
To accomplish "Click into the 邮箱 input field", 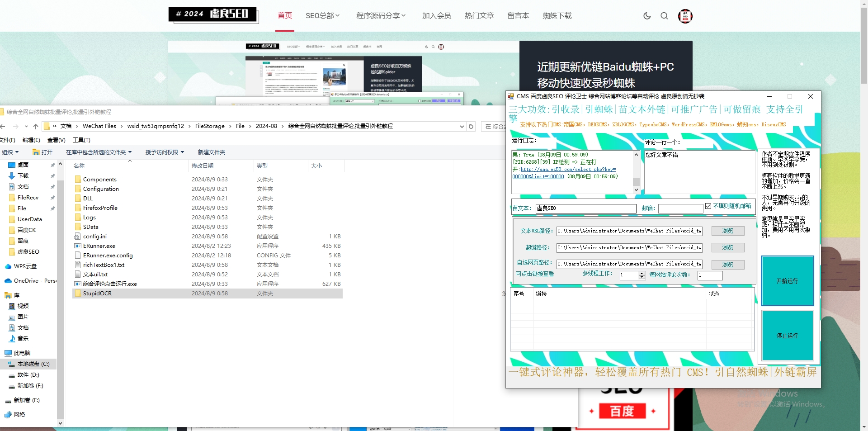I will [680, 208].
